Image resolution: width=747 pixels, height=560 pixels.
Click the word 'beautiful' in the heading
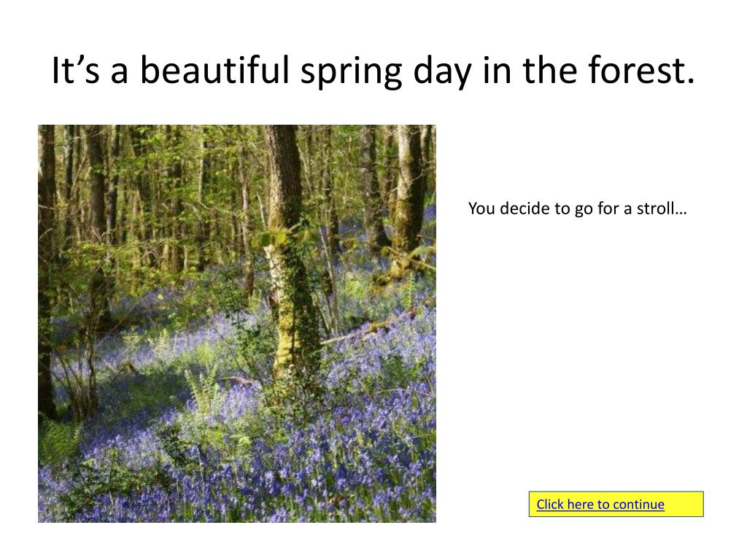tap(214, 71)
